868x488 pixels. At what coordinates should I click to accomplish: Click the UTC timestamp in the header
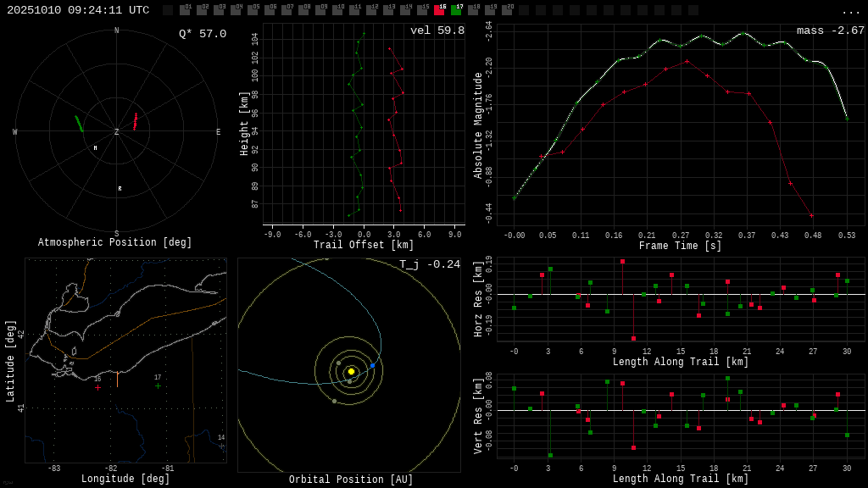point(78,10)
